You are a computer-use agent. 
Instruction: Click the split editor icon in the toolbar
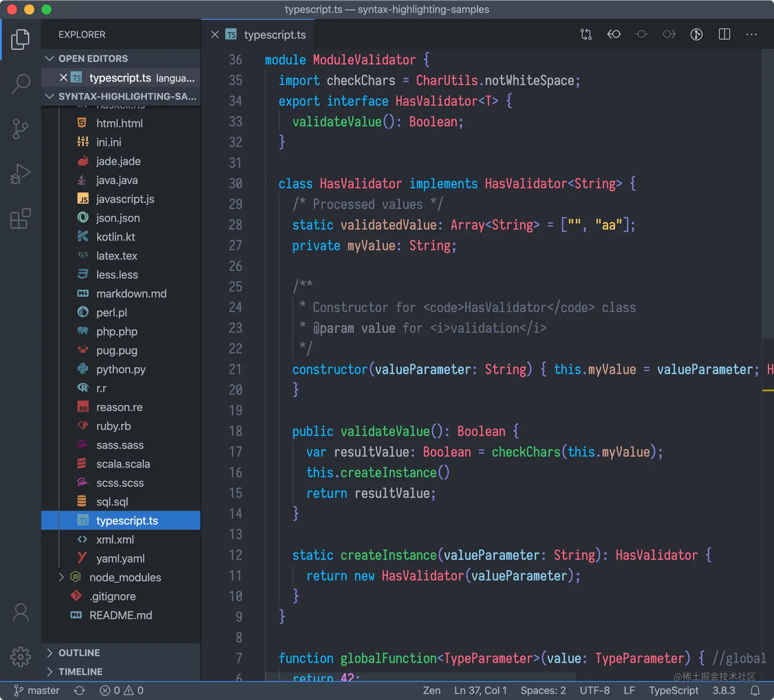(x=724, y=34)
